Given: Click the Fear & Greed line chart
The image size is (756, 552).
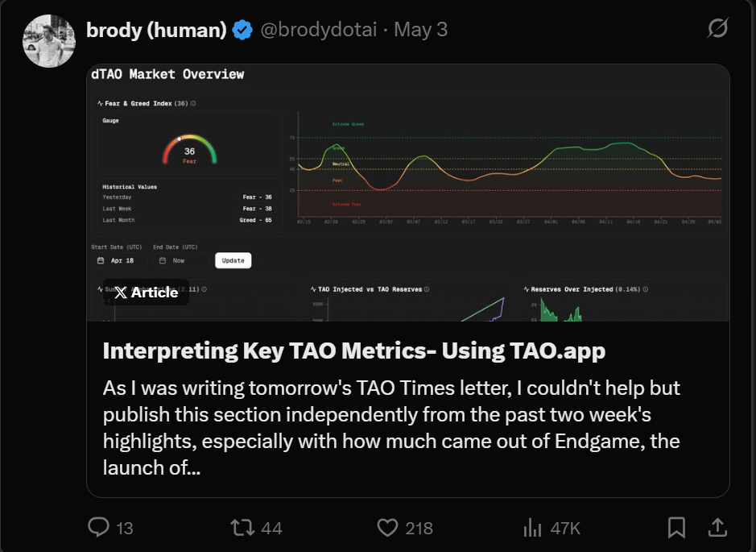Looking at the screenshot, I should point(510,168).
